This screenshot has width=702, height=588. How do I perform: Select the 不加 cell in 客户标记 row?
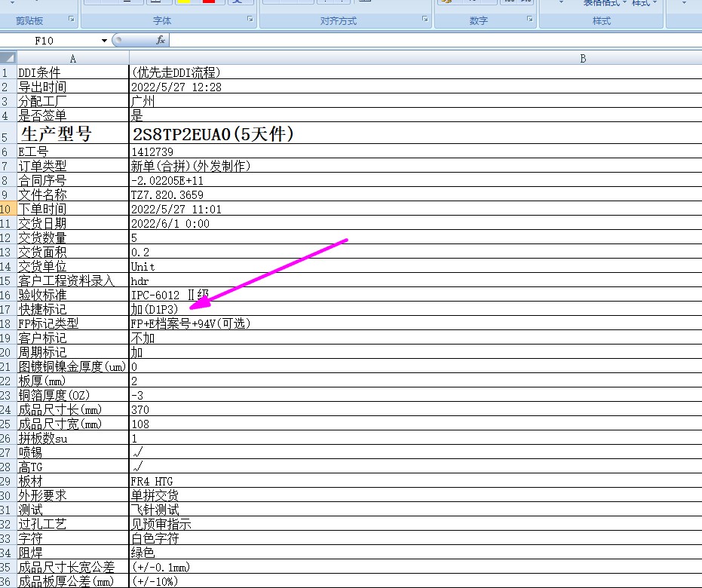coord(415,338)
